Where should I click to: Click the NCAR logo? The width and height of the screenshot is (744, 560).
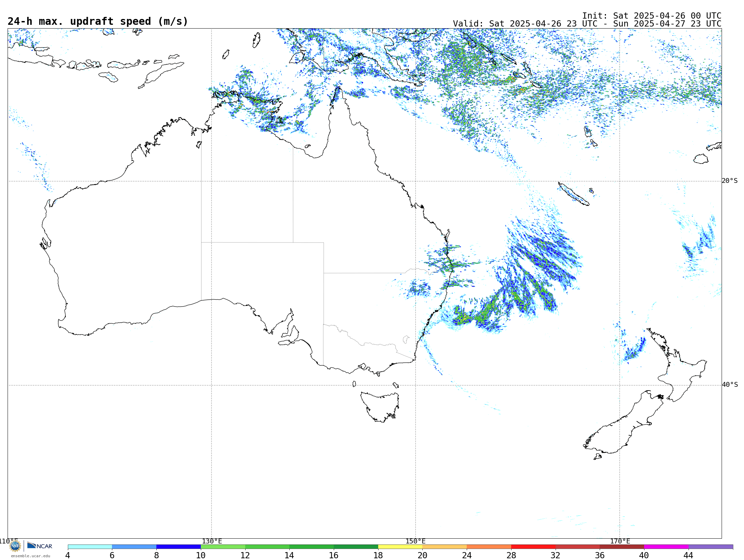pos(40,546)
